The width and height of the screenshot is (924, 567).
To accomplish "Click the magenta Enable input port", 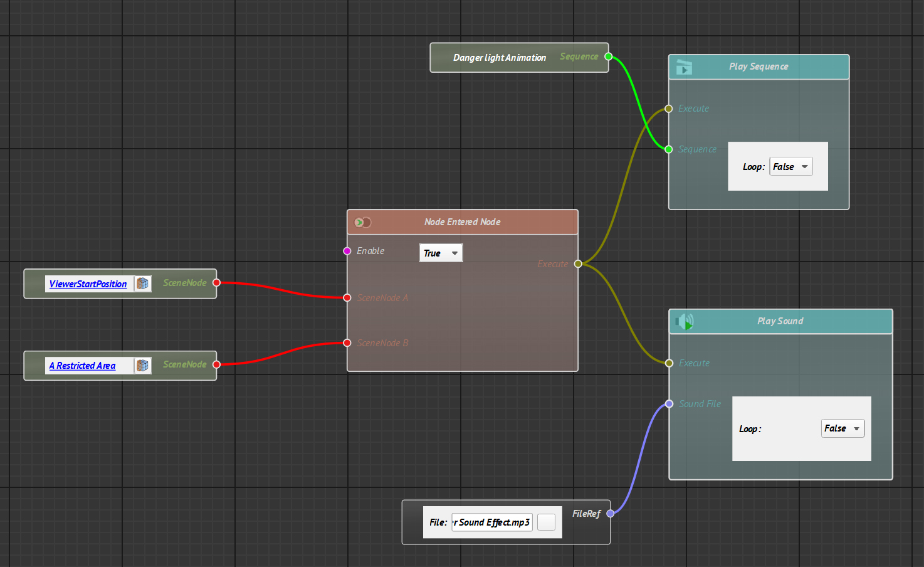I will coord(347,251).
